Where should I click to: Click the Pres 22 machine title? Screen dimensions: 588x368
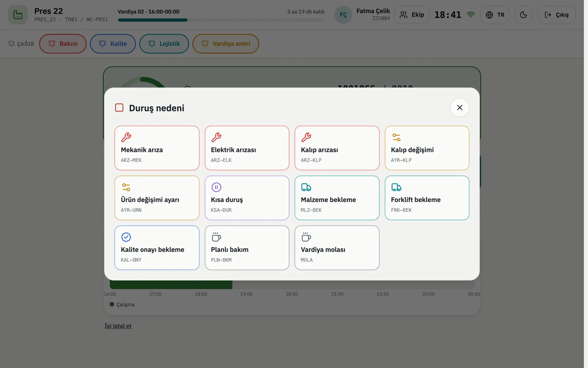click(x=48, y=11)
